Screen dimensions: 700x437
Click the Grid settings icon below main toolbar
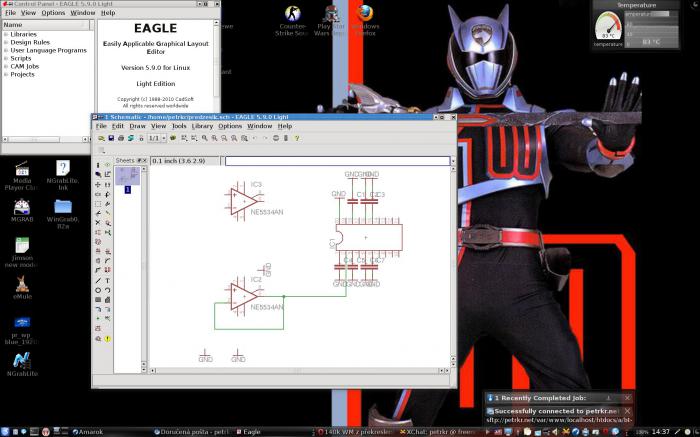pos(101,150)
